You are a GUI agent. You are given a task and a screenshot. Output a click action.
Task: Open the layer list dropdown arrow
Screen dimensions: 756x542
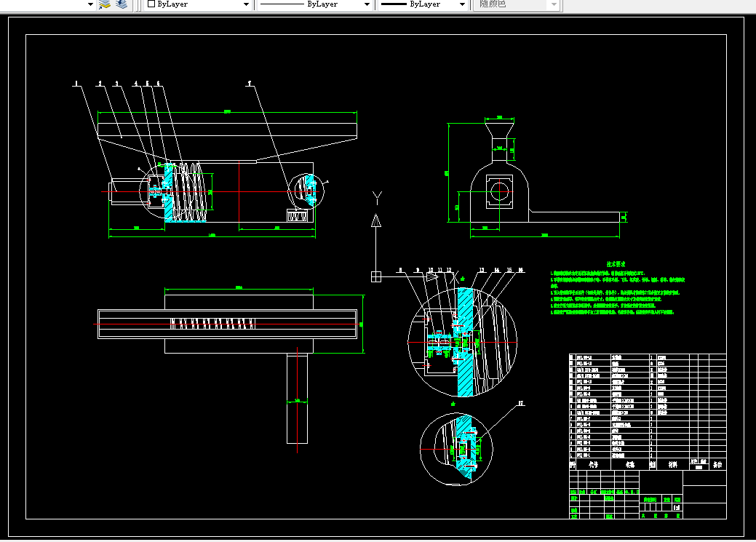pos(90,4)
